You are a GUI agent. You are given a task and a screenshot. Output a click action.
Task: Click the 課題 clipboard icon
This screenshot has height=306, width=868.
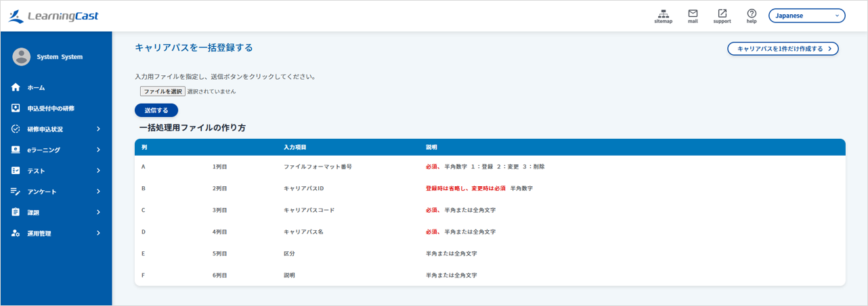(16, 212)
